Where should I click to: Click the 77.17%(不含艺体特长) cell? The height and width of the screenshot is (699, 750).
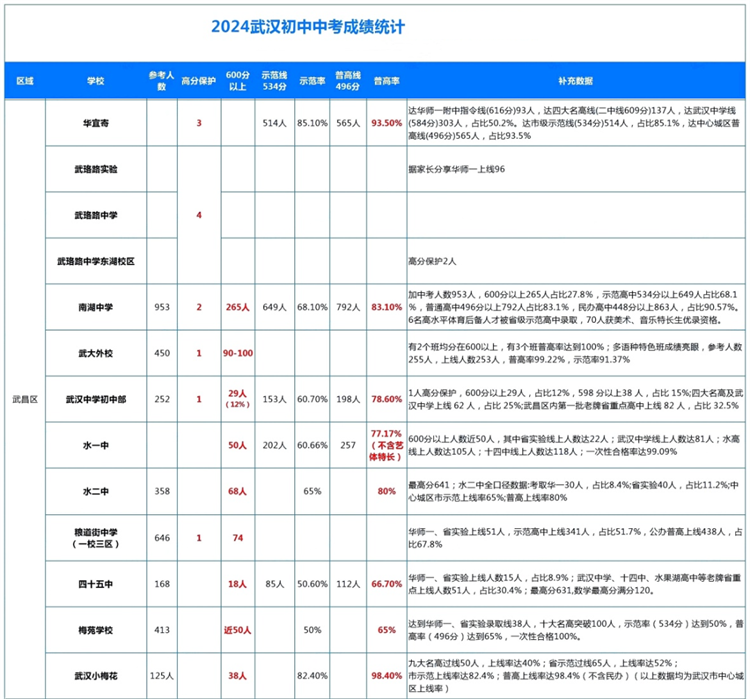[386, 445]
